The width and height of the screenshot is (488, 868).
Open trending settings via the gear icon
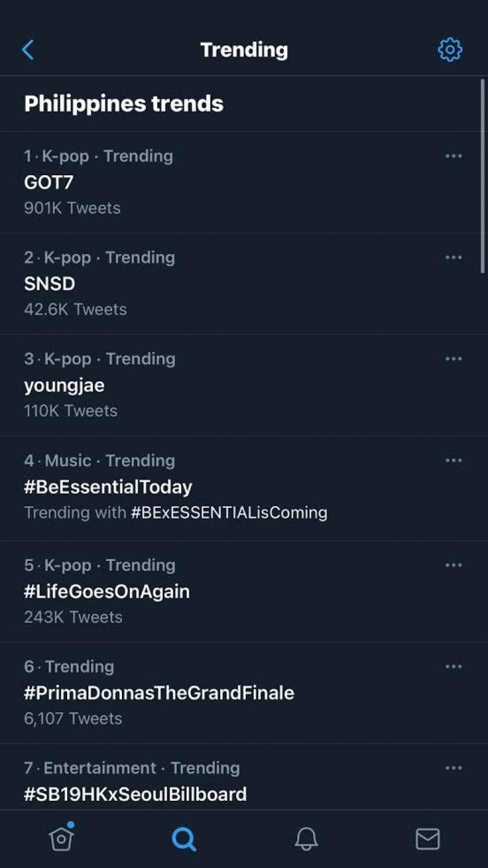pos(450,49)
